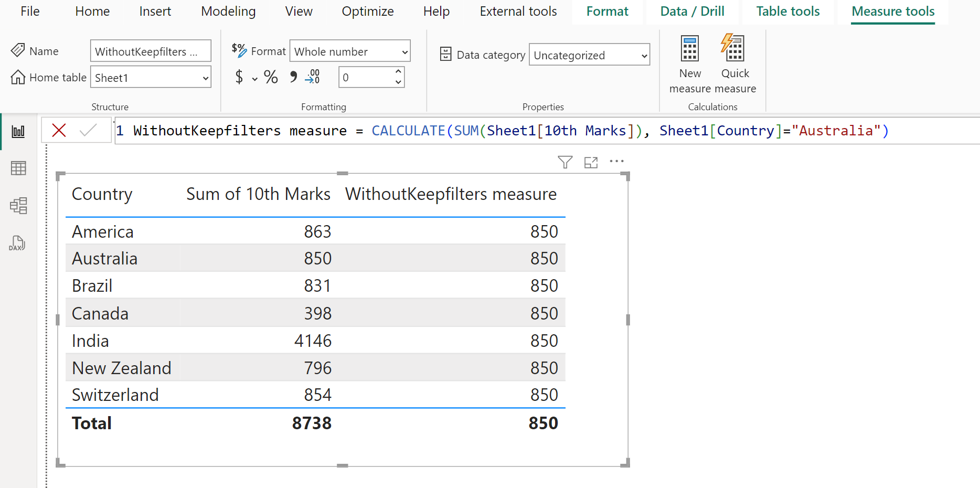Enter focus mode for the table visual
The height and width of the screenshot is (488, 980).
(x=591, y=162)
